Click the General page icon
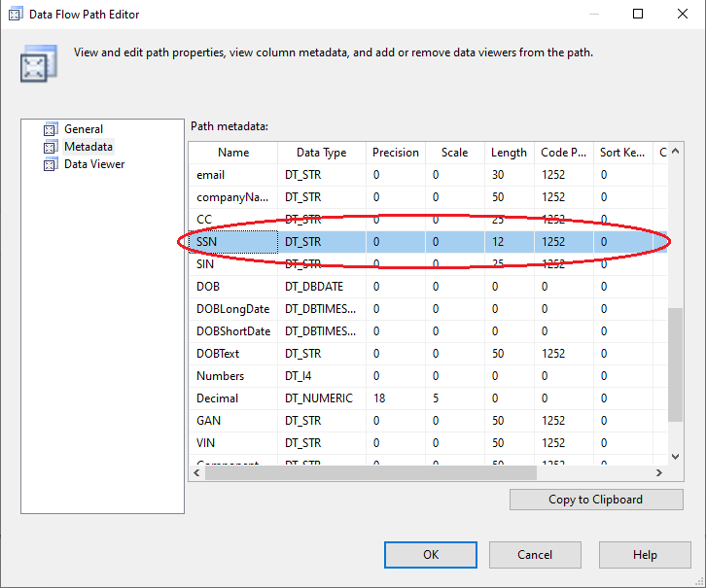 click(51, 129)
